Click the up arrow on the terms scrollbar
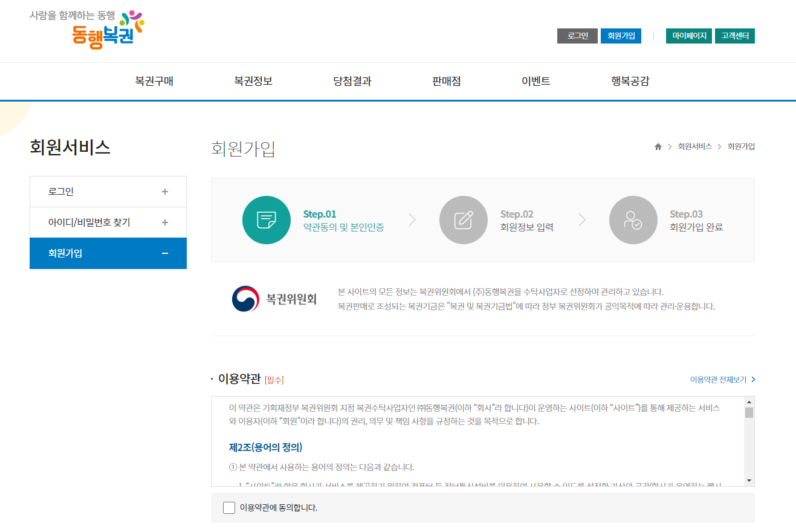The width and height of the screenshot is (796, 532). 748,403
